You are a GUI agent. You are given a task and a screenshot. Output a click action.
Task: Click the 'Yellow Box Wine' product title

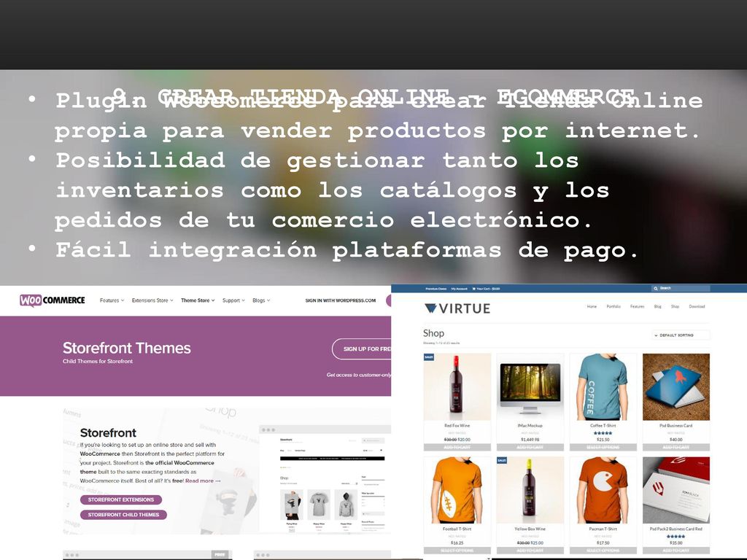tap(530, 529)
